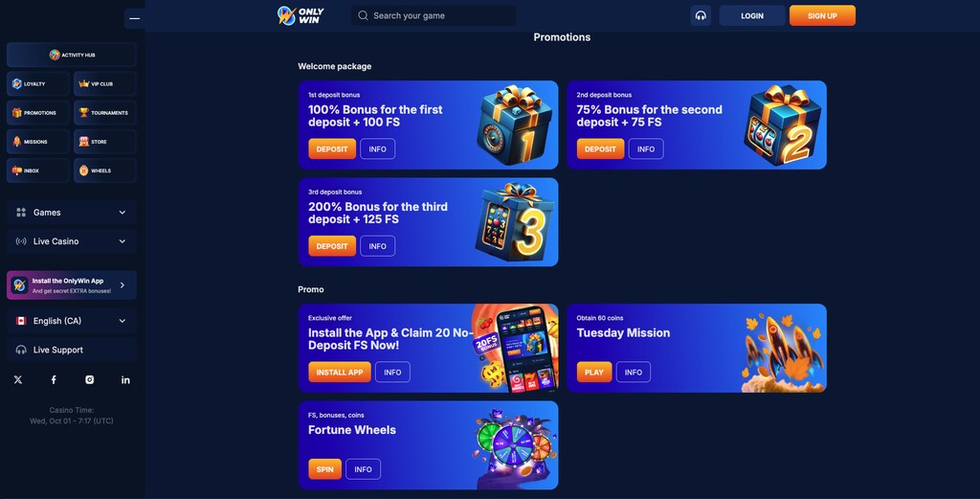
Task: Click Deposit on the 1st deposit bonus
Action: point(332,148)
